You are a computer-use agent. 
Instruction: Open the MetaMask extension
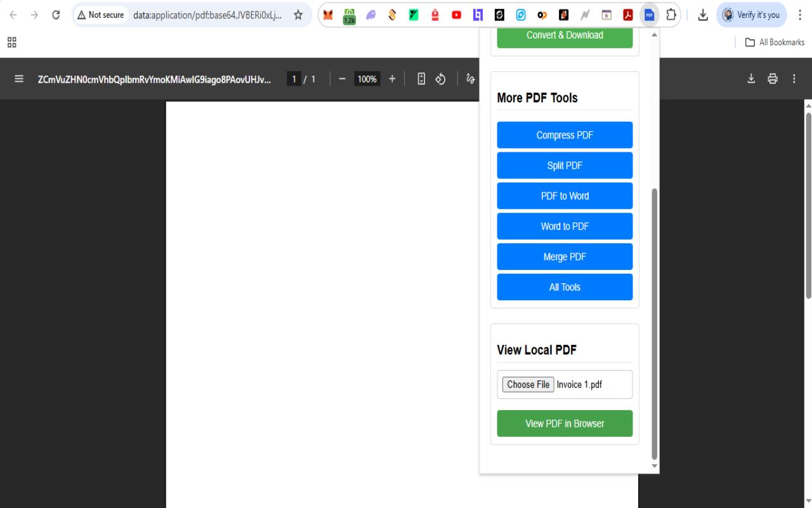(328, 15)
